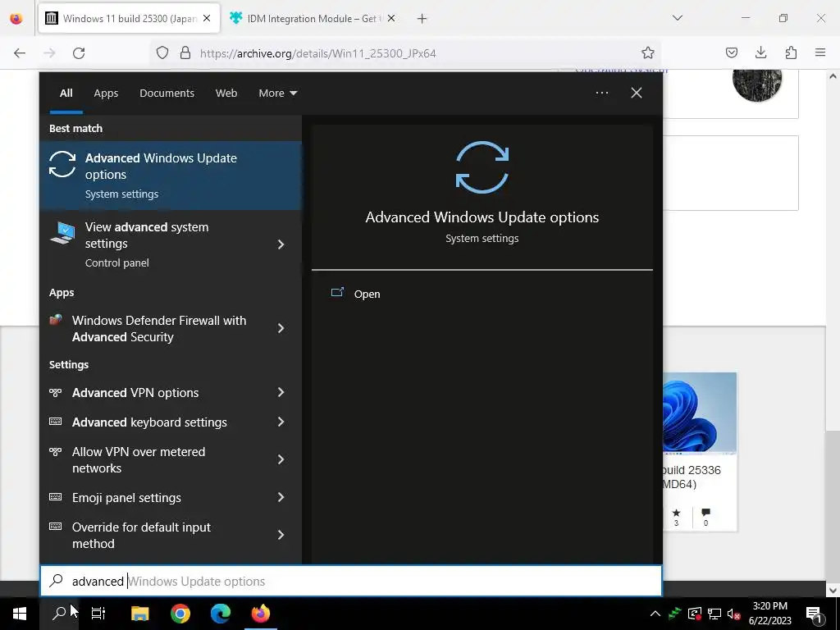Click the taskbar search magnifier icon
840x630 pixels.
tap(59, 614)
